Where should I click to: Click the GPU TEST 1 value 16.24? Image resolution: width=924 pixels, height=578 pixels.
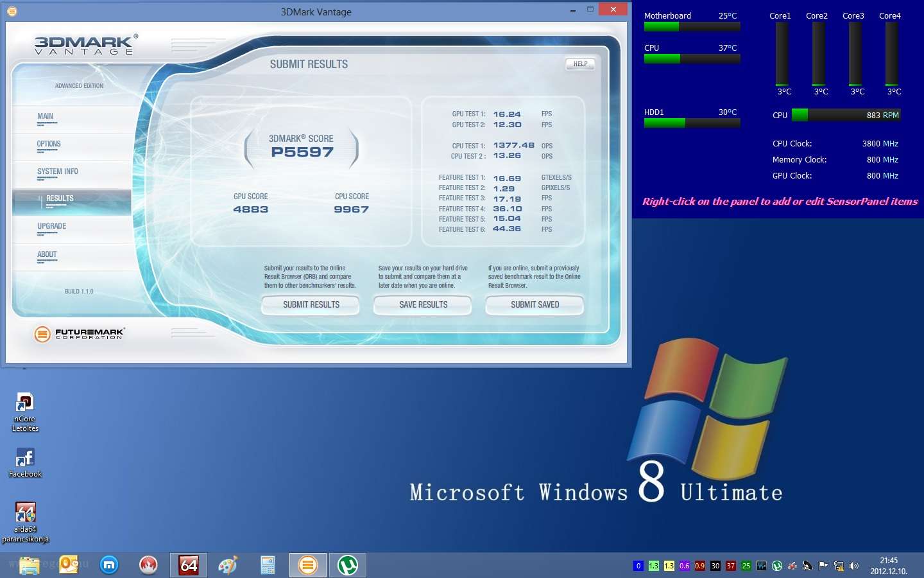click(x=507, y=114)
